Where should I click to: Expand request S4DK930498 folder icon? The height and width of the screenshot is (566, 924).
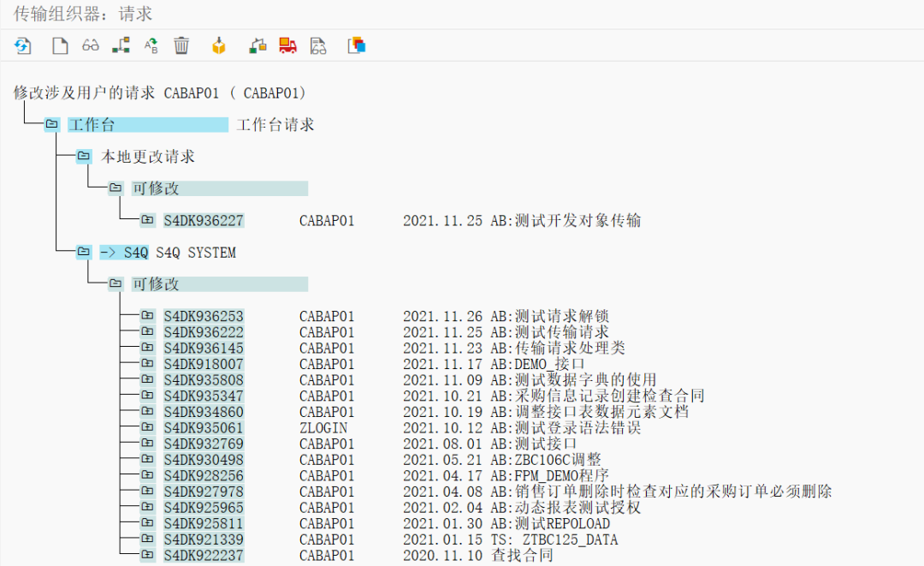pyautogui.click(x=147, y=459)
